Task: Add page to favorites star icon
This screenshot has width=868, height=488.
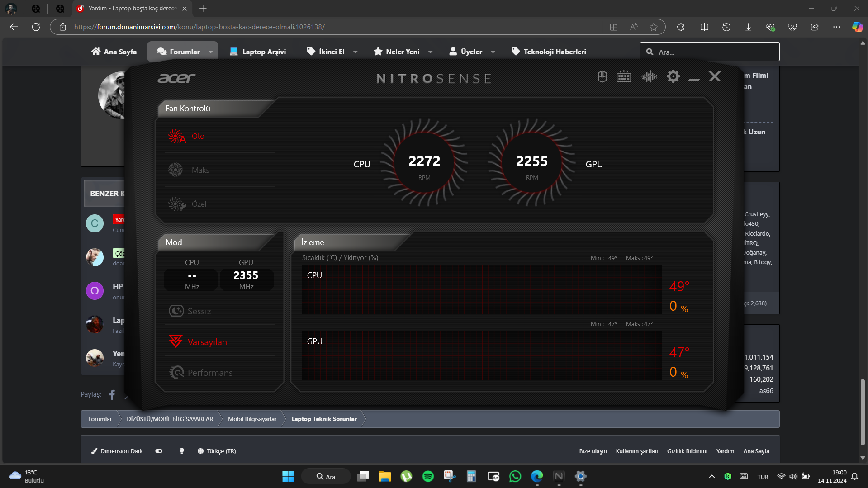Action: point(654,27)
